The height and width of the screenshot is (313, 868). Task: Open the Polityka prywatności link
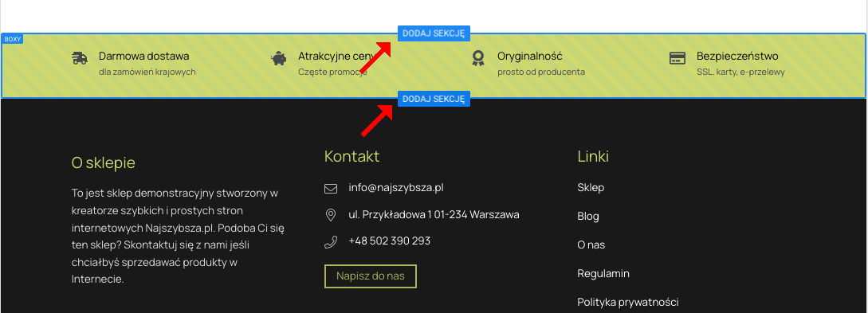pyautogui.click(x=628, y=303)
